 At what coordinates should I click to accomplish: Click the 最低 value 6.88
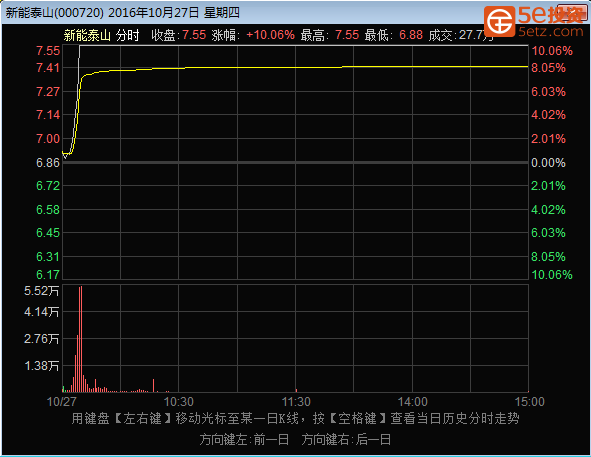410,35
